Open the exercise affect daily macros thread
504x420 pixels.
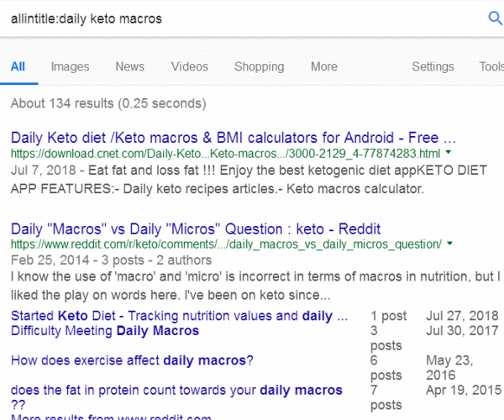132,361
